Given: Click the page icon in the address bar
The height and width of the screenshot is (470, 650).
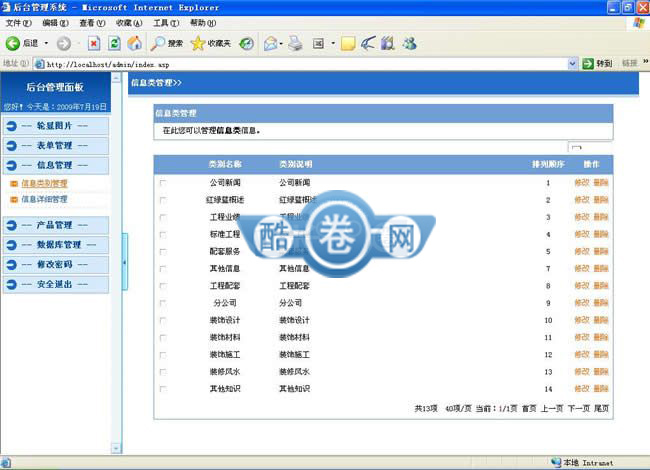Looking at the screenshot, I should (39, 64).
